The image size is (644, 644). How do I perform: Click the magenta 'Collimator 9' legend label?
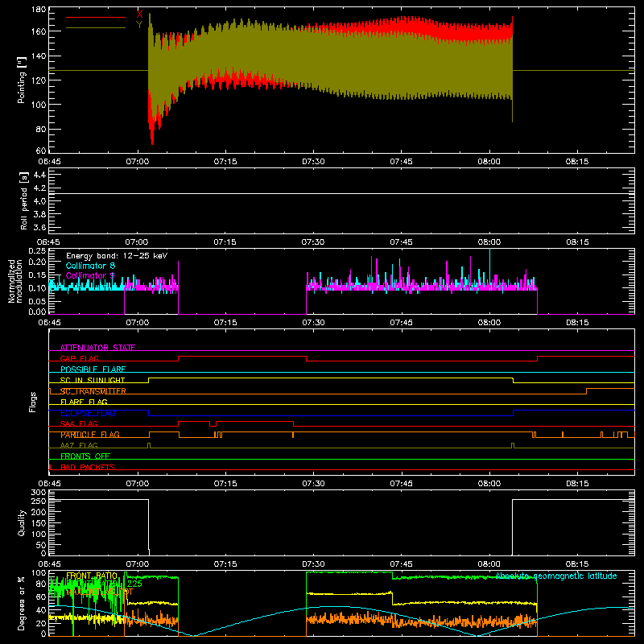[90, 275]
